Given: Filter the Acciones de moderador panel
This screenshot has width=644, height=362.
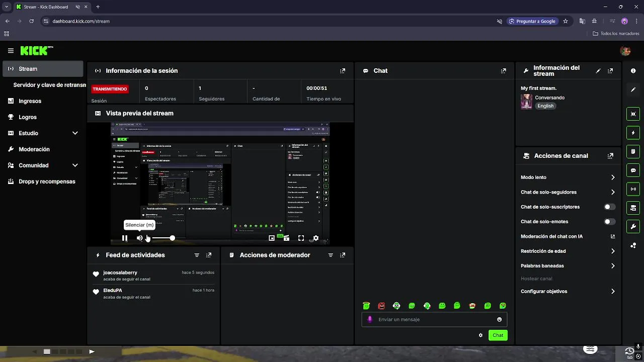Looking at the screenshot, I should pos(331,255).
